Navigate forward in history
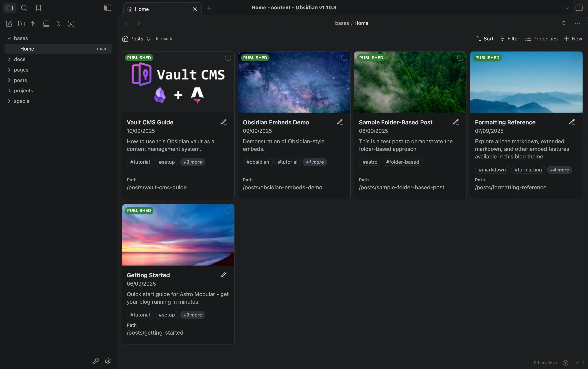This screenshot has width=588, height=369. tap(138, 23)
